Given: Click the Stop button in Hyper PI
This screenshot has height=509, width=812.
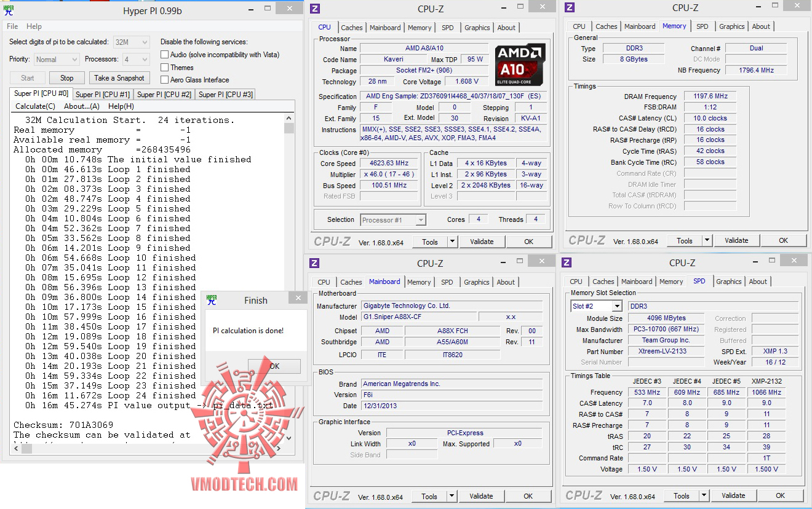Looking at the screenshot, I should [67, 78].
